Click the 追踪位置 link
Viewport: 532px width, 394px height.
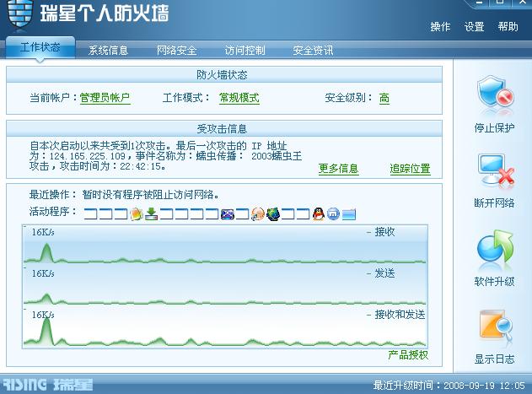[410, 169]
